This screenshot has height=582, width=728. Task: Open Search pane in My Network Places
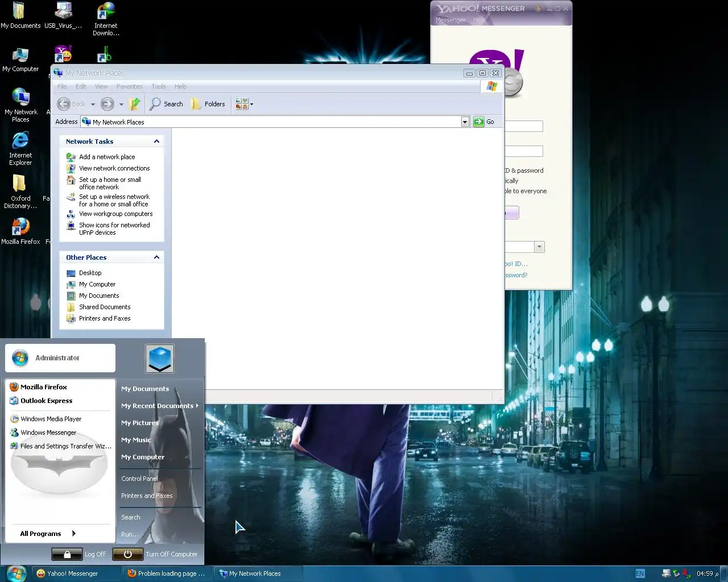pyautogui.click(x=166, y=104)
